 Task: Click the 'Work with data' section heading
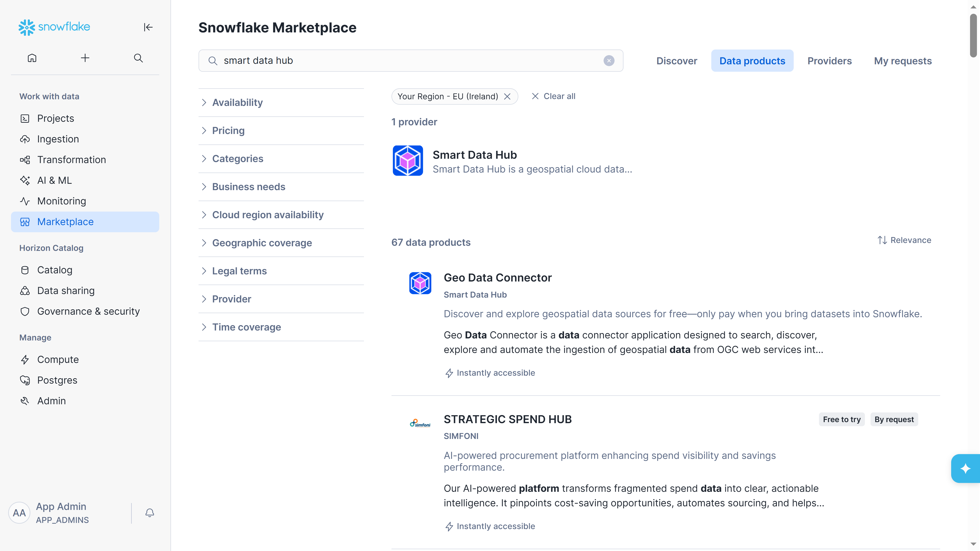[50, 96]
